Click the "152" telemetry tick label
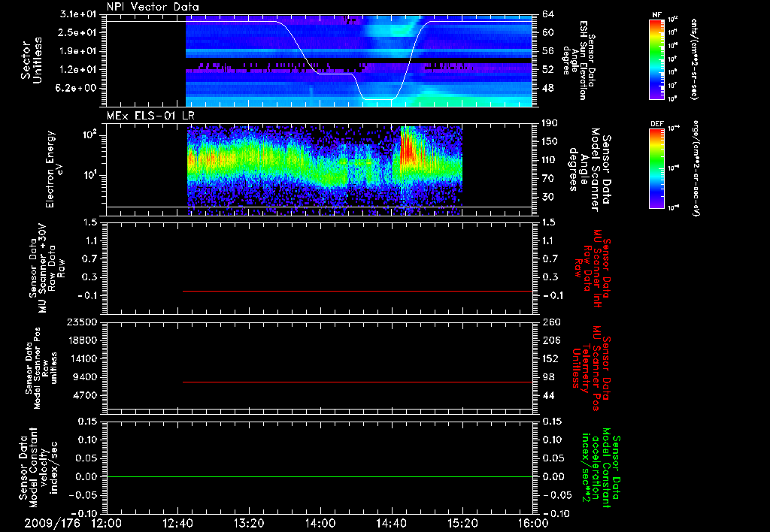The width and height of the screenshot is (770, 532). [x=551, y=358]
